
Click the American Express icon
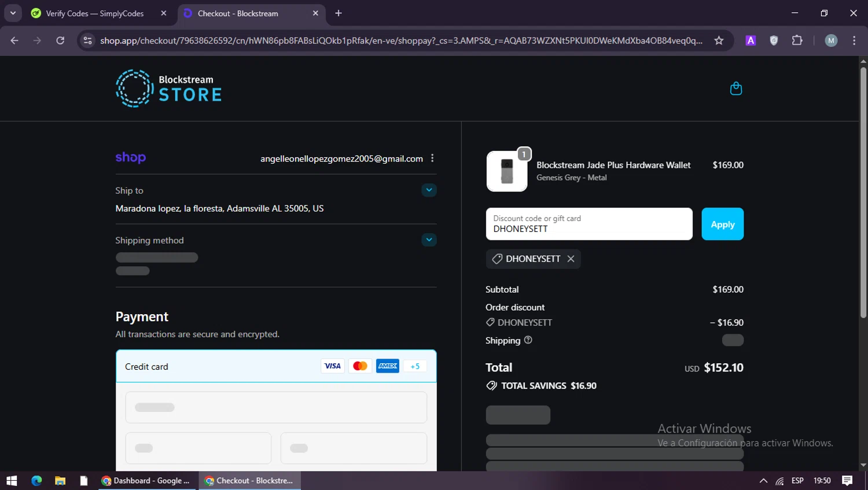click(x=388, y=366)
